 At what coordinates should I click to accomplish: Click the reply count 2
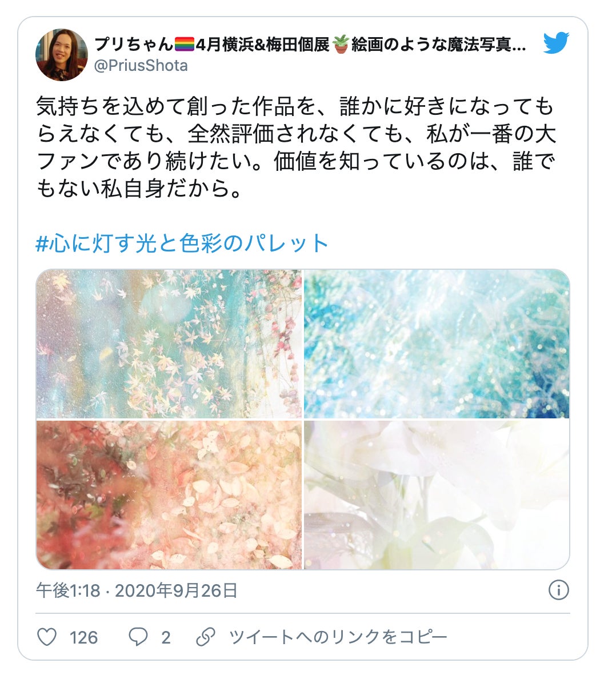[166, 637]
